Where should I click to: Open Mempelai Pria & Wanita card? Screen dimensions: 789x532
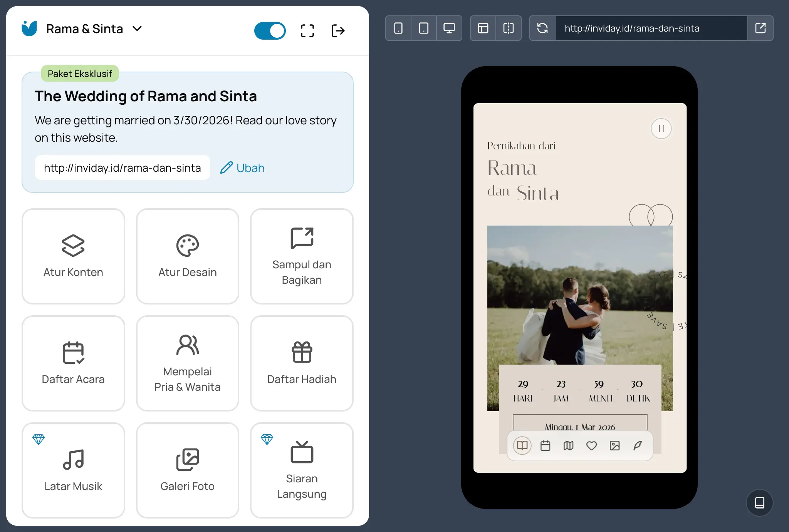[x=187, y=363]
